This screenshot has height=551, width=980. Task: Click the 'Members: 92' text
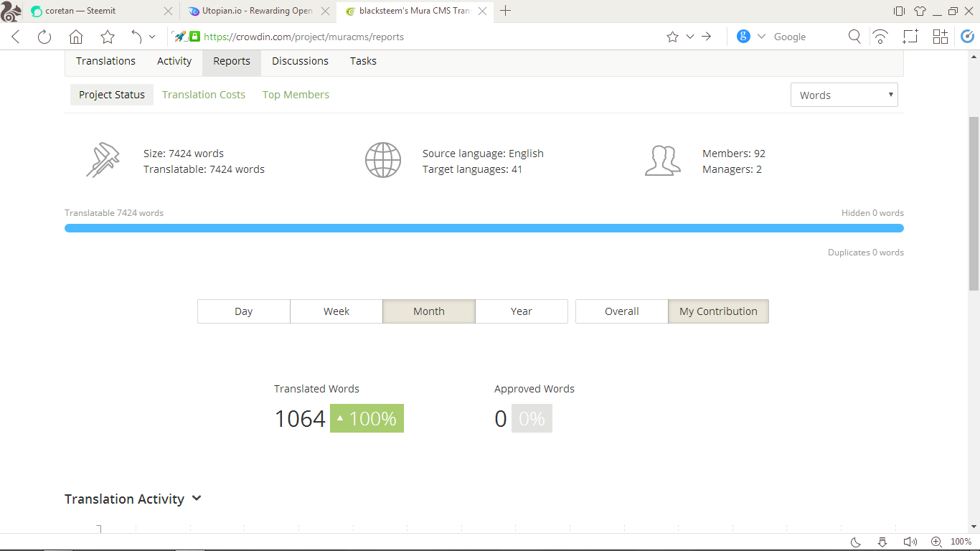(734, 154)
